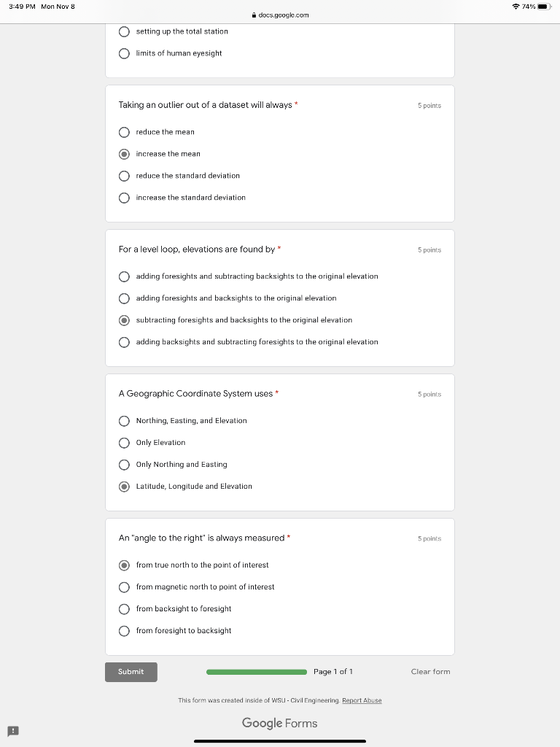This screenshot has width=560, height=747.
Task: Select 'from magnetic north to point of interest'
Action: point(124,587)
